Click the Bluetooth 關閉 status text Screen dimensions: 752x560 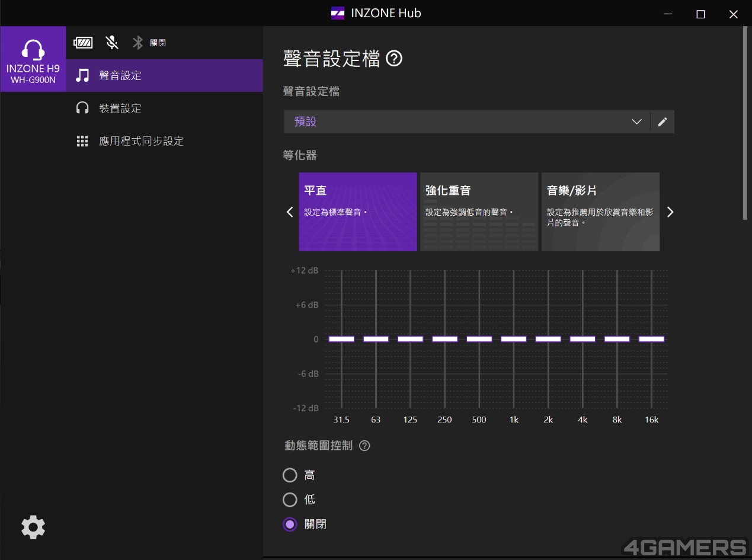[158, 43]
